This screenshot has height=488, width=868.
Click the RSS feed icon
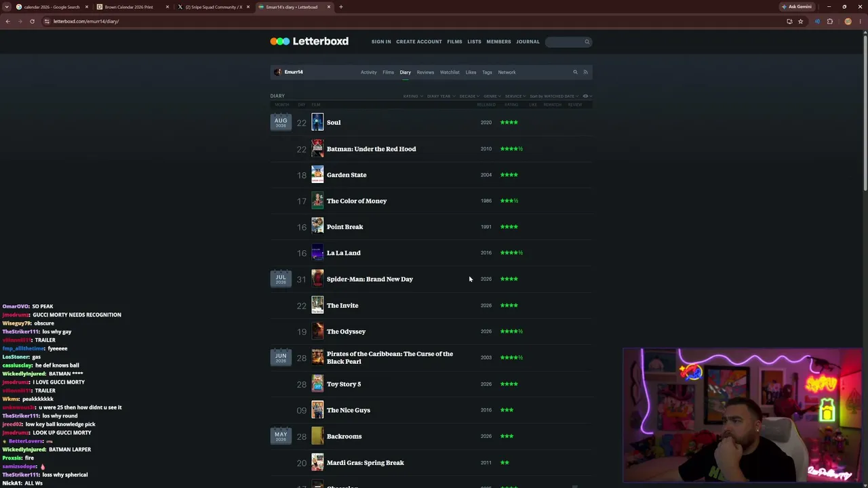pos(585,72)
